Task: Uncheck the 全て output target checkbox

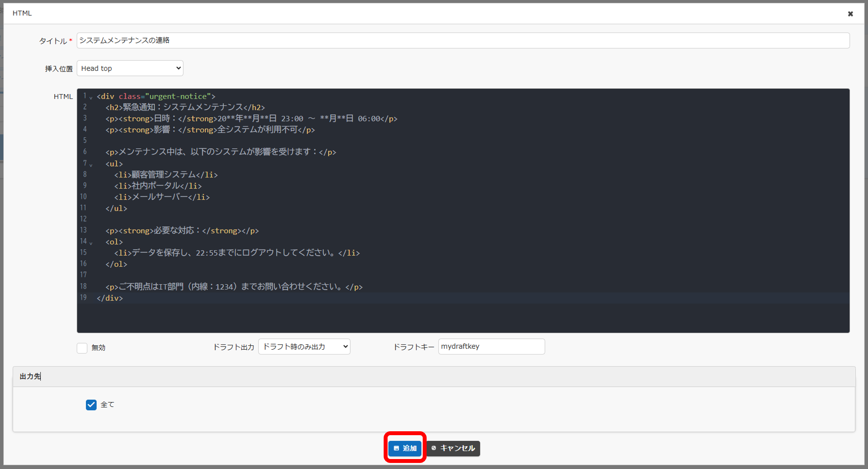Action: pos(91,405)
